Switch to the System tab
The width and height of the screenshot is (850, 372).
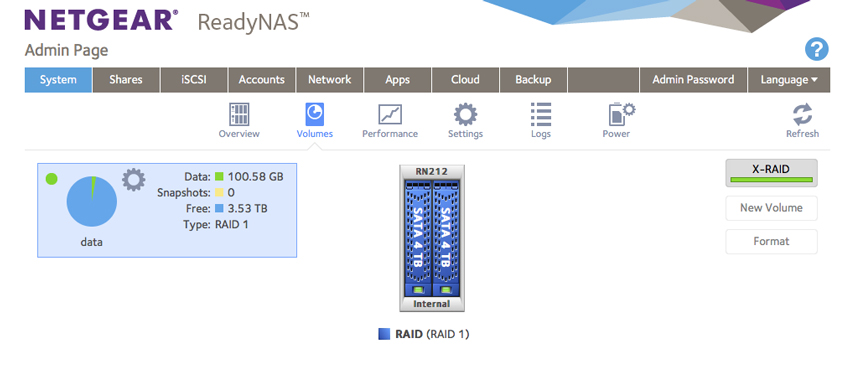(x=58, y=80)
